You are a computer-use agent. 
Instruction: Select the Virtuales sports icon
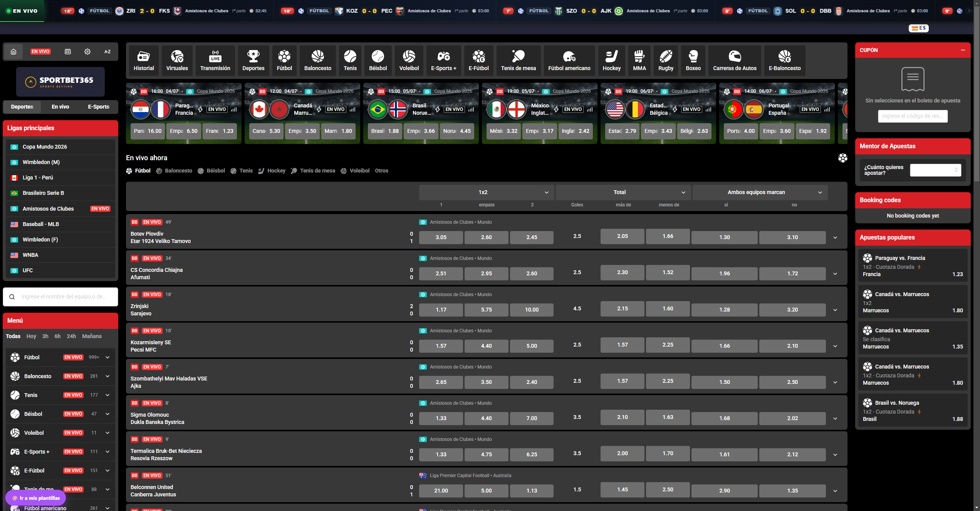click(177, 61)
